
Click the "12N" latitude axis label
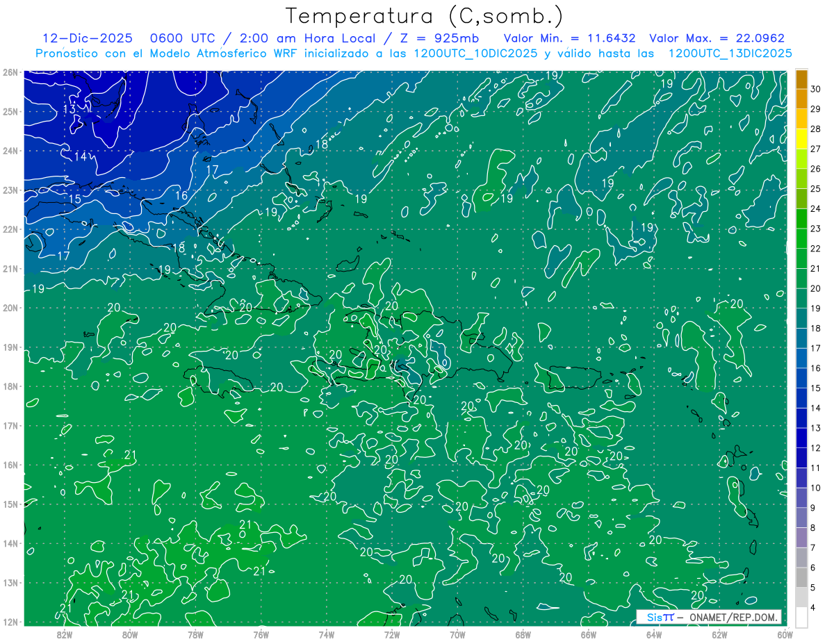point(10,622)
